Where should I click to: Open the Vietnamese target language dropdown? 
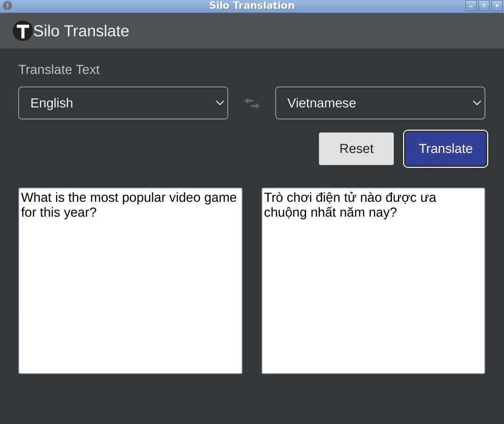click(380, 103)
